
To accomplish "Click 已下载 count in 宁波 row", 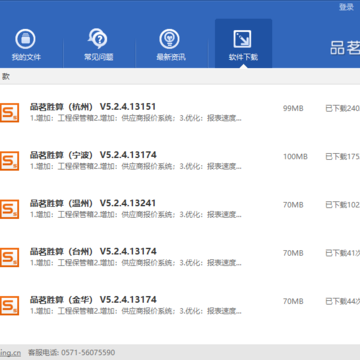I will point(343,157).
